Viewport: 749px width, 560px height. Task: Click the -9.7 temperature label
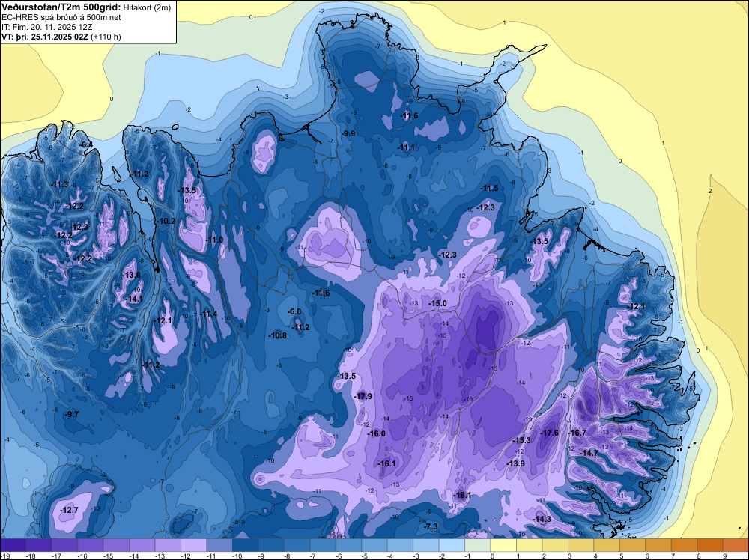coord(72,415)
